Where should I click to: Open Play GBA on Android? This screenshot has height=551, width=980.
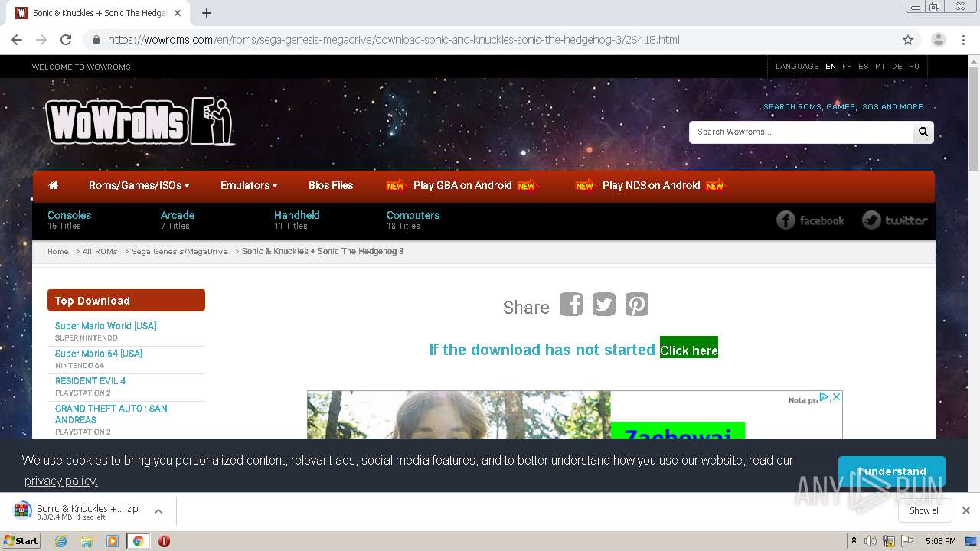(462, 185)
